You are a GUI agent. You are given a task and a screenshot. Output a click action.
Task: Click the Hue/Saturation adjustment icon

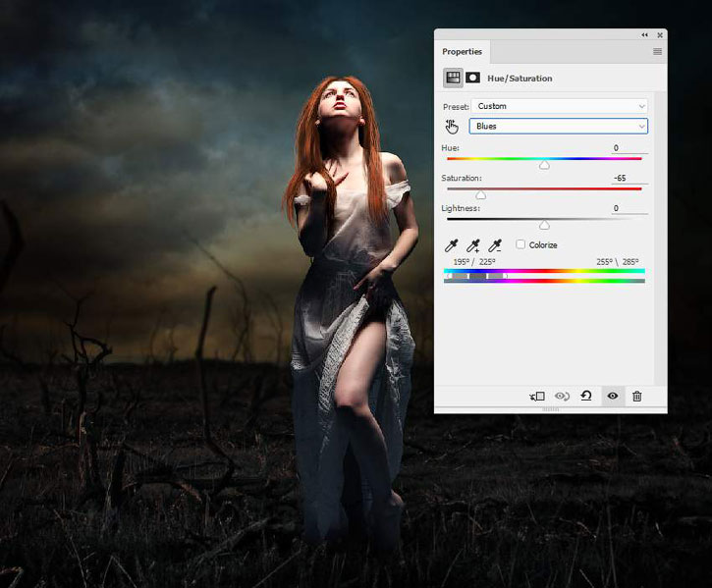pyautogui.click(x=453, y=78)
